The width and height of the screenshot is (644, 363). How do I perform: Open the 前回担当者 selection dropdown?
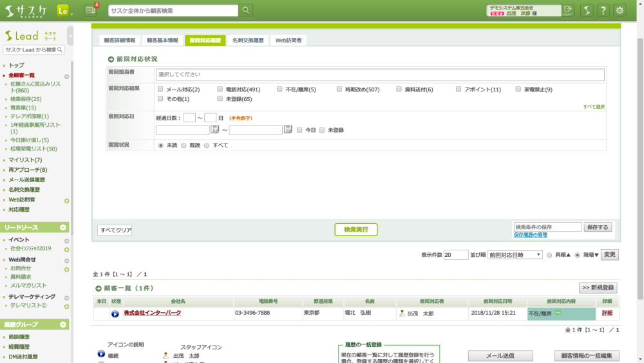(x=380, y=75)
